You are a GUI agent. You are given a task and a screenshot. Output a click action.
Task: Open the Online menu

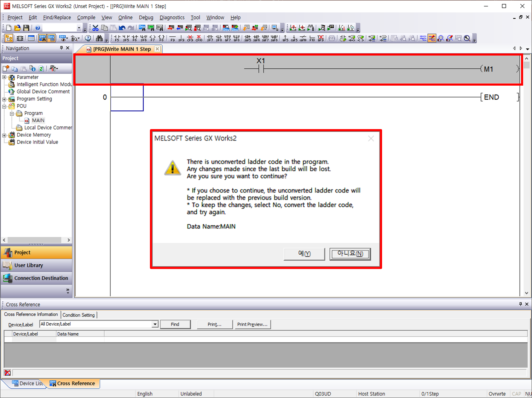click(125, 17)
